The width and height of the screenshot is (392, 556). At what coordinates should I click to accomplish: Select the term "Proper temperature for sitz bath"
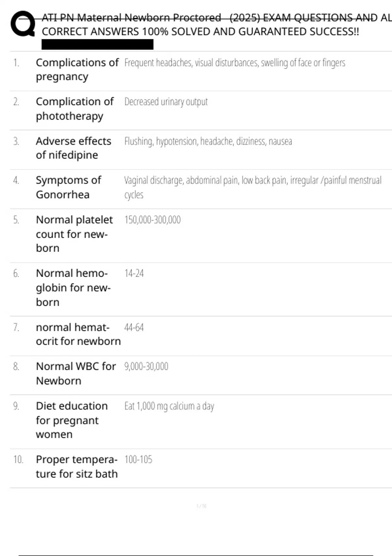(76, 467)
